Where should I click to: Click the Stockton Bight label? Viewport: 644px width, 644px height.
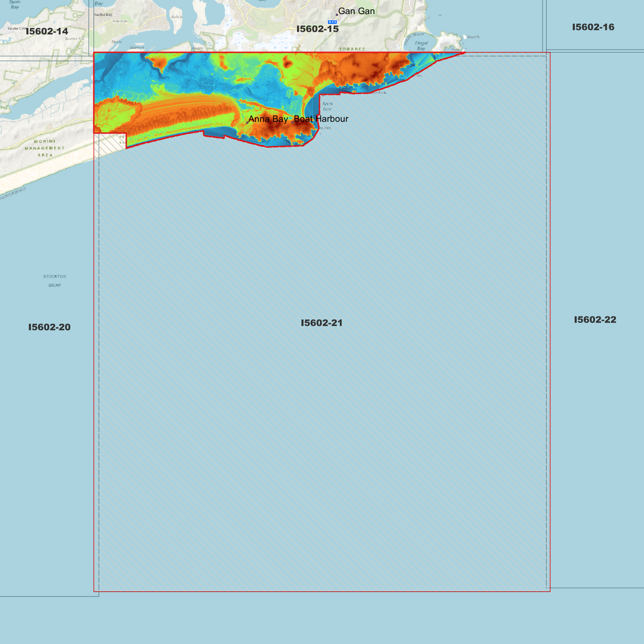point(55,281)
